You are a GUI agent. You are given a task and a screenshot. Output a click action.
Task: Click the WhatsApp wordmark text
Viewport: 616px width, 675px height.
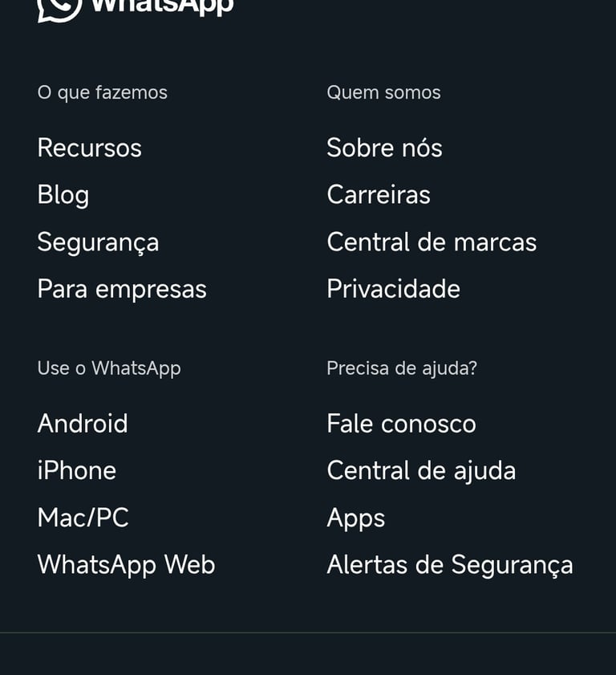coord(162,6)
